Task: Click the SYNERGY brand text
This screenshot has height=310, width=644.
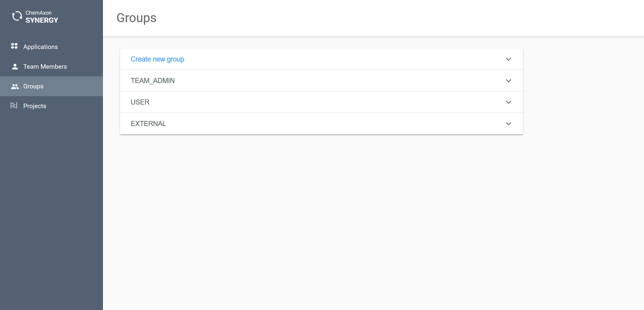Action: 42,20
